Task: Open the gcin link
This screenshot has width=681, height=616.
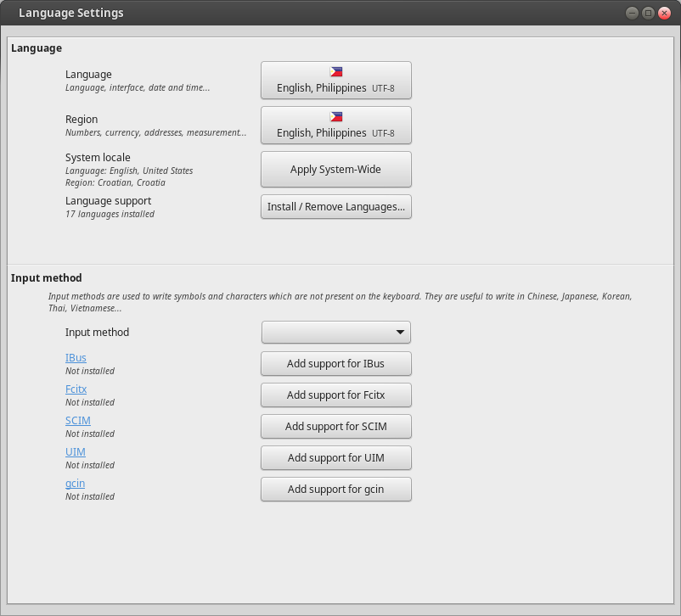Action: click(75, 484)
